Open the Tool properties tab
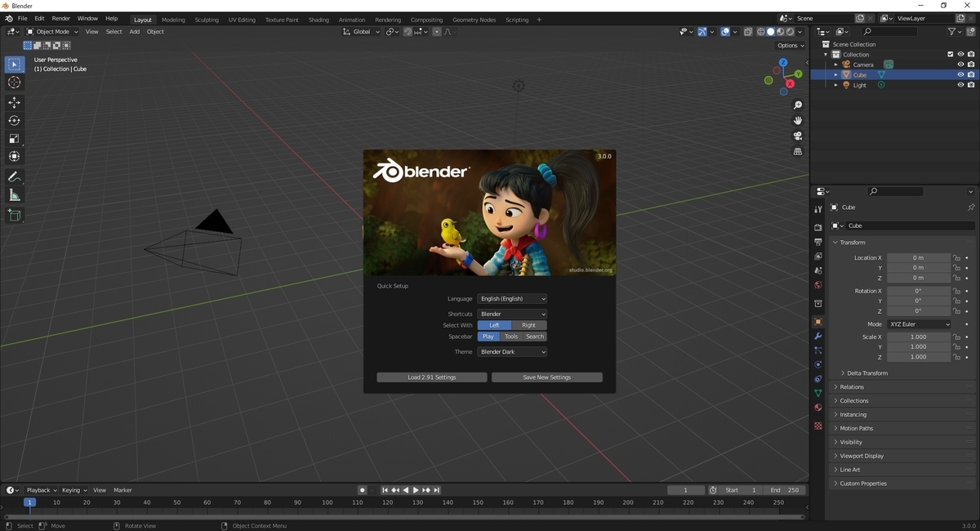The height and width of the screenshot is (531, 980). pyautogui.click(x=818, y=209)
